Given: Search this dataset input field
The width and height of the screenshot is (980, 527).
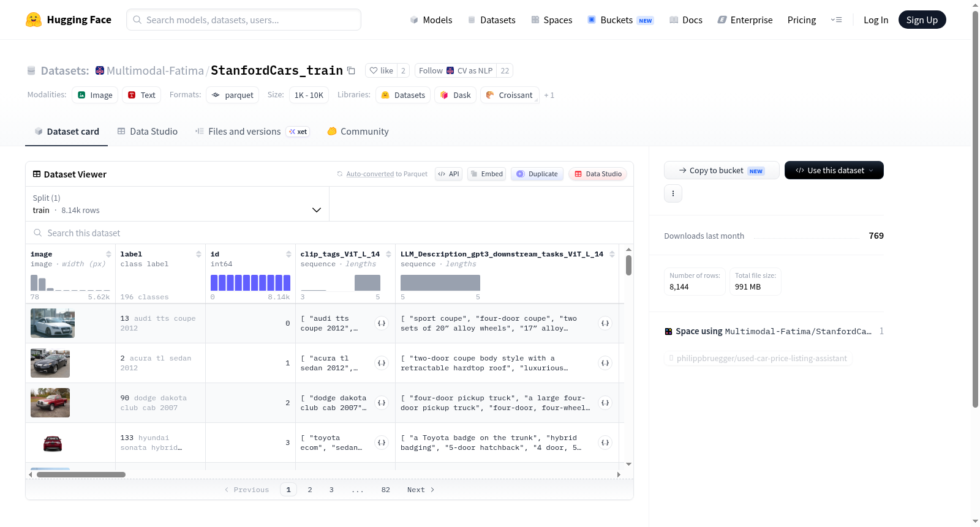Looking at the screenshot, I should (x=330, y=233).
